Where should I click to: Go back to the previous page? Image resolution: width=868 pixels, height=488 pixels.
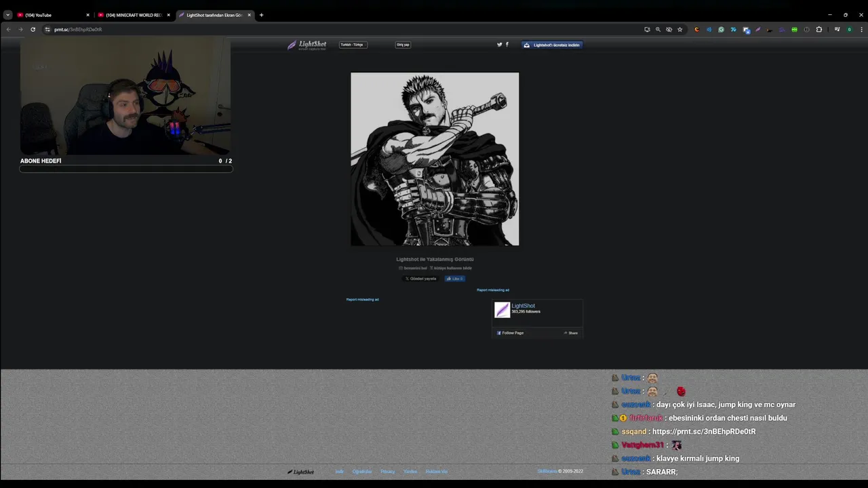coord(8,29)
